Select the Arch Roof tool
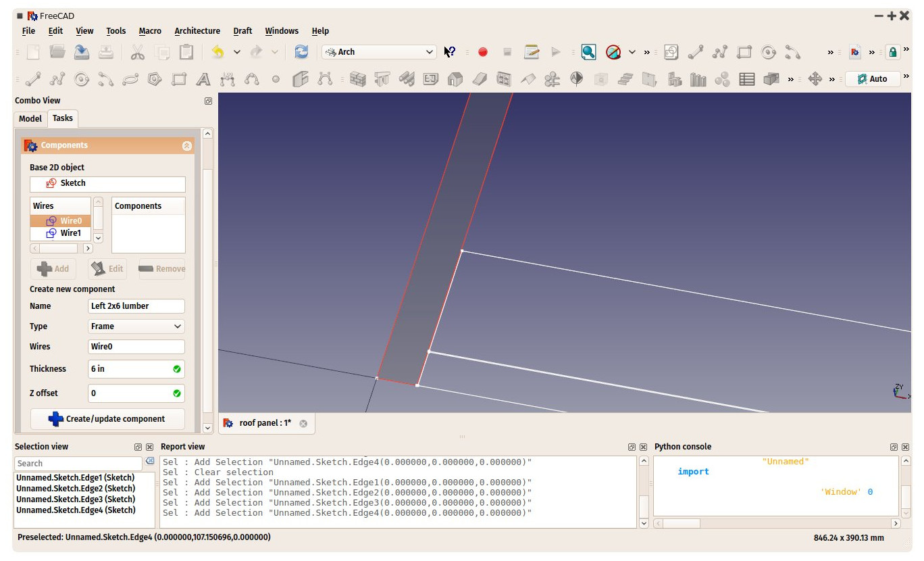The height and width of the screenshot is (561, 924). point(528,79)
